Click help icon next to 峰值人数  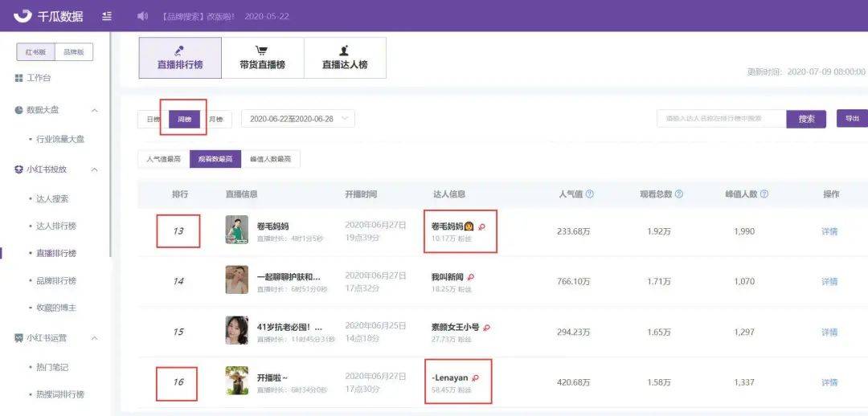(x=764, y=194)
